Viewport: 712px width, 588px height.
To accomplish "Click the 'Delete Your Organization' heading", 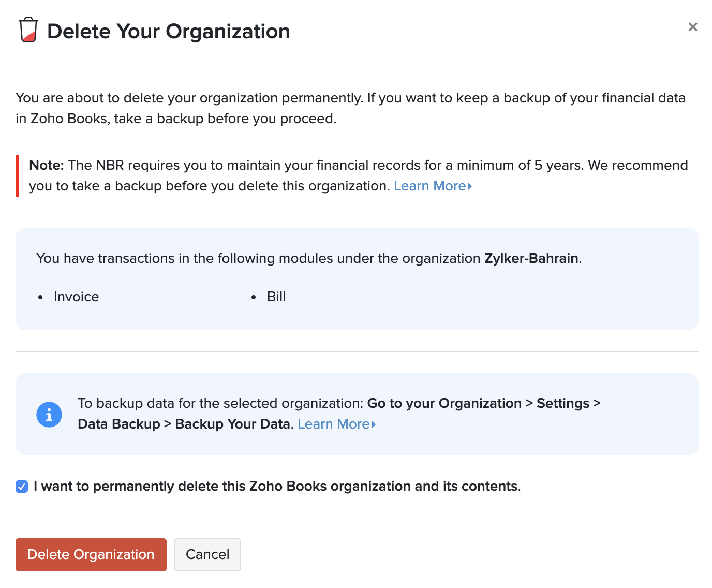I will point(168,32).
